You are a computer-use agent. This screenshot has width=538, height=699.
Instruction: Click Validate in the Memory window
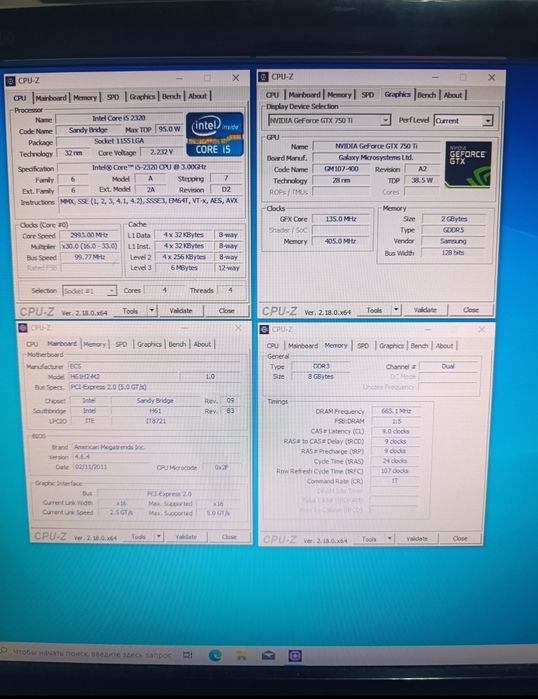(417, 539)
